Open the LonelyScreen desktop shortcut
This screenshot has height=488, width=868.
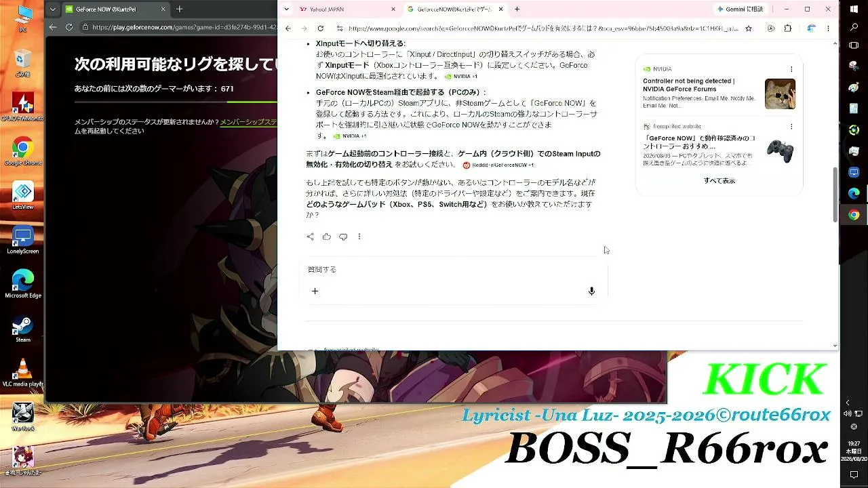[x=23, y=241]
